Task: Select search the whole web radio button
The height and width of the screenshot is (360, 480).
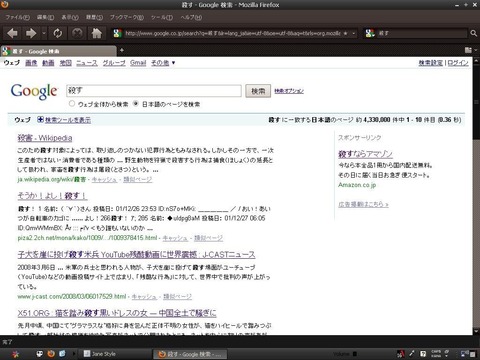Action: [72, 104]
